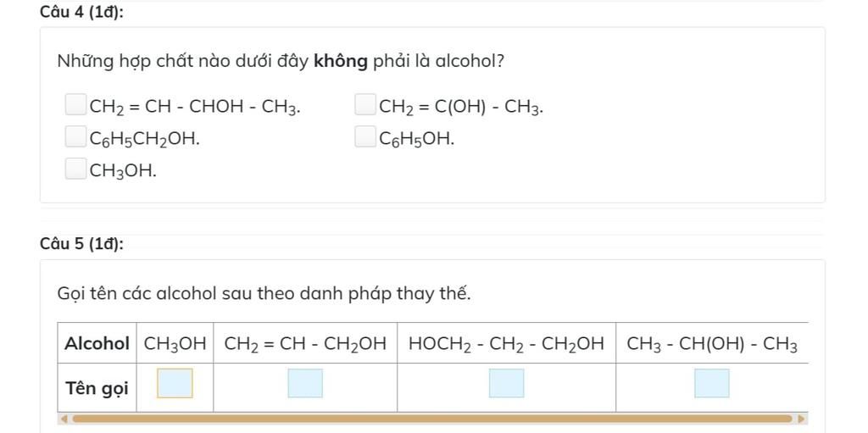Click the 'Alcohol' row header cell
The width and height of the screenshot is (868, 433).
pyautogui.click(x=97, y=343)
